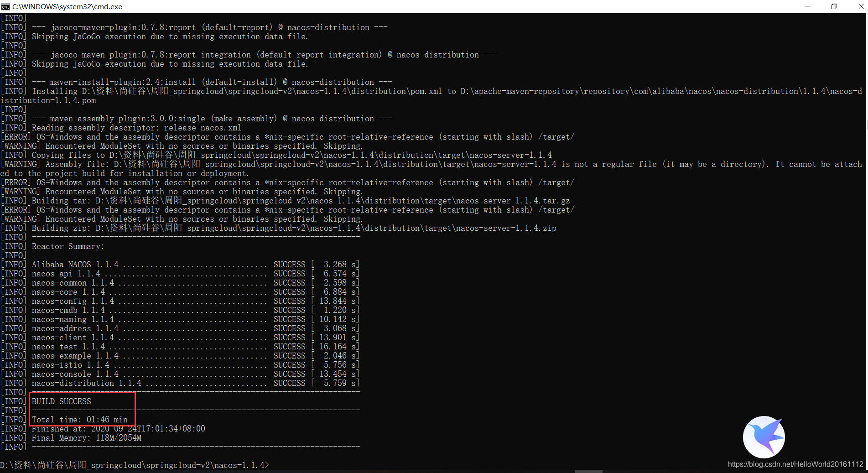This screenshot has width=868, height=473.
Task: Click the 'Finished at: 2020-09-24T17:01:34+08:00' line
Action: (118, 429)
